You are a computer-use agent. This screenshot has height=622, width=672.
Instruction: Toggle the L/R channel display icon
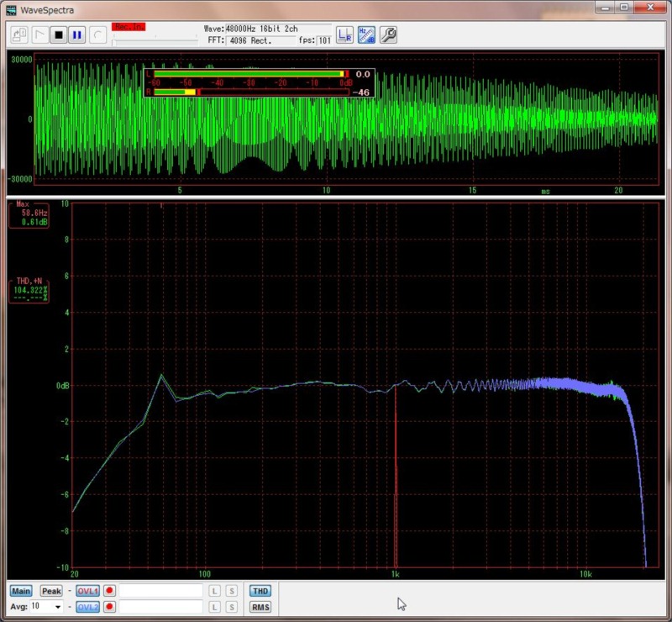344,34
